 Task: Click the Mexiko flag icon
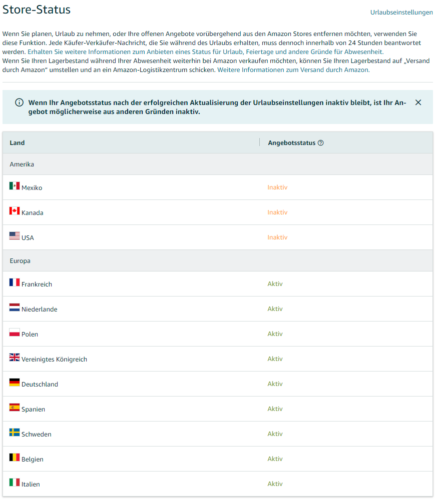15,186
